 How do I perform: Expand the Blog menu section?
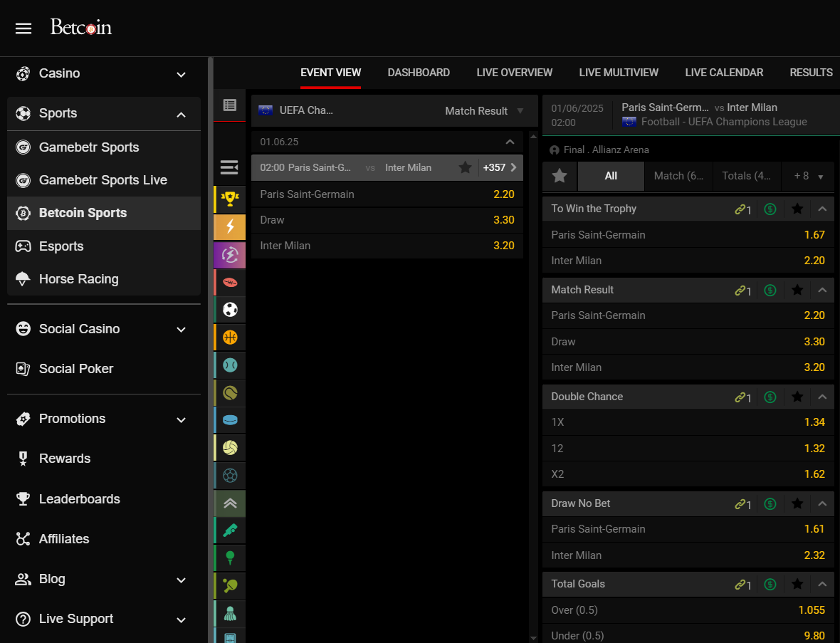pyautogui.click(x=181, y=580)
